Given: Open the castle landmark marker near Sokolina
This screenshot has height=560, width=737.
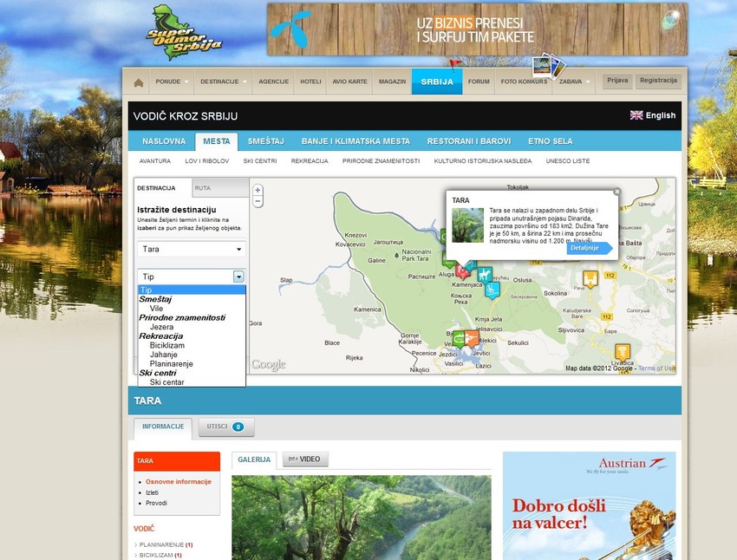Looking at the screenshot, I should click(590, 277).
